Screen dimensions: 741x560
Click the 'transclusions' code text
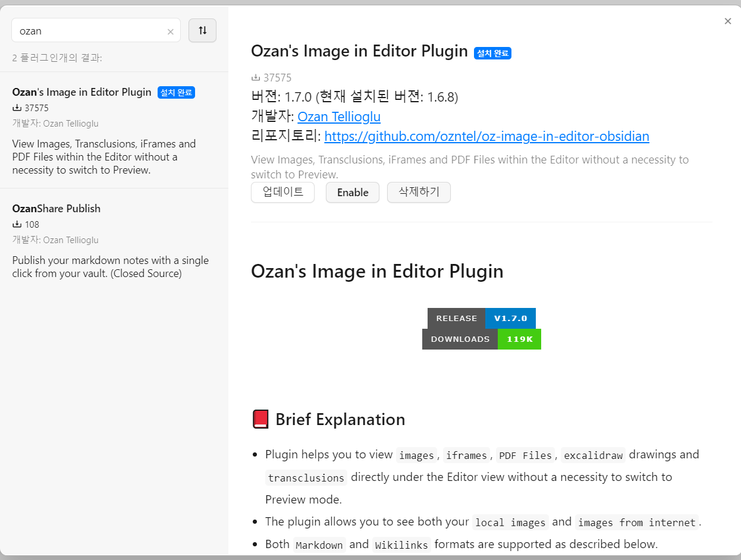tap(306, 477)
